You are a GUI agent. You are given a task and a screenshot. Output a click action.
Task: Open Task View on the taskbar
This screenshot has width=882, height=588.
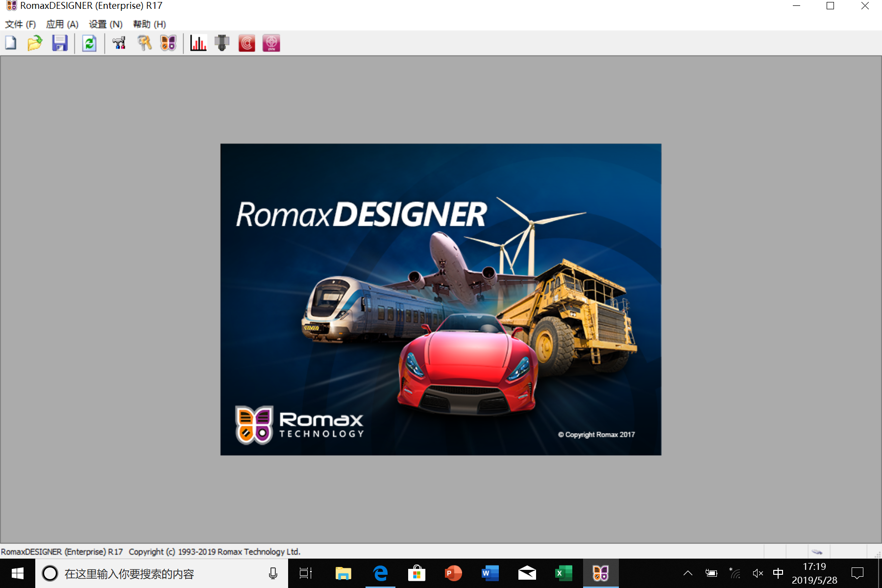306,573
